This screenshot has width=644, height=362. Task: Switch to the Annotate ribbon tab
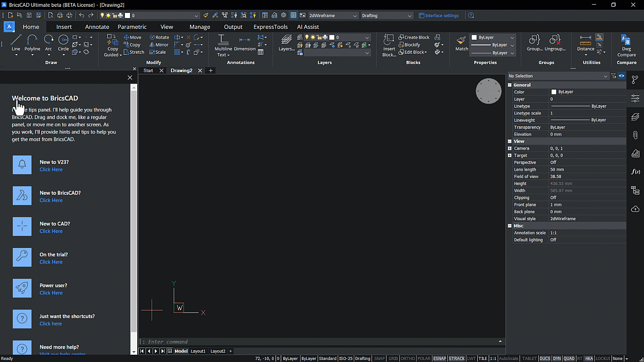click(x=98, y=26)
